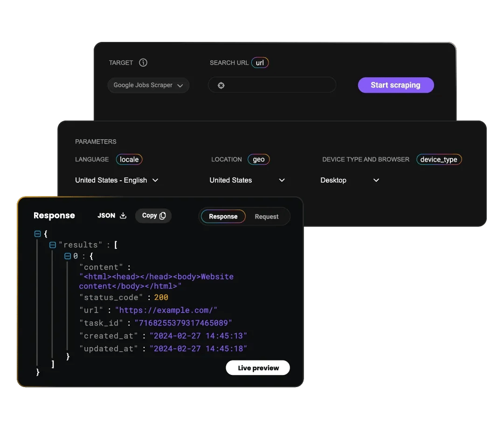Open the Google Jobs Scraper target dropdown

(x=148, y=85)
